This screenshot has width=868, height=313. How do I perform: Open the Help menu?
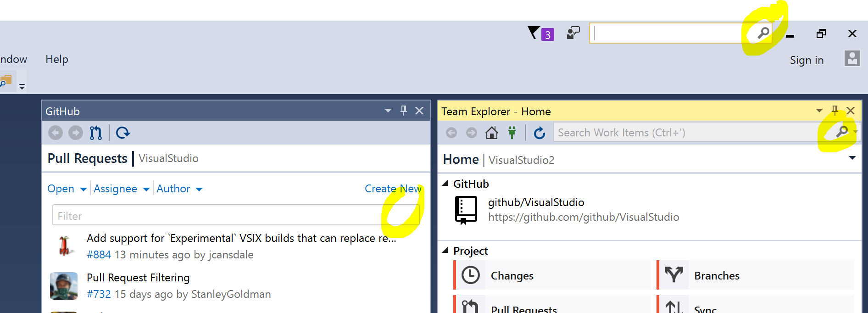pos(57,59)
